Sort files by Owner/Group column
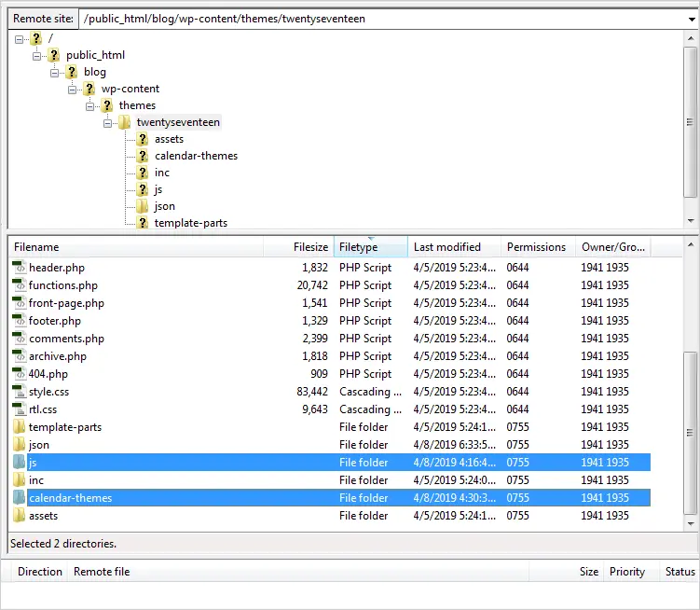Image resolution: width=700 pixels, height=610 pixels. tap(613, 247)
